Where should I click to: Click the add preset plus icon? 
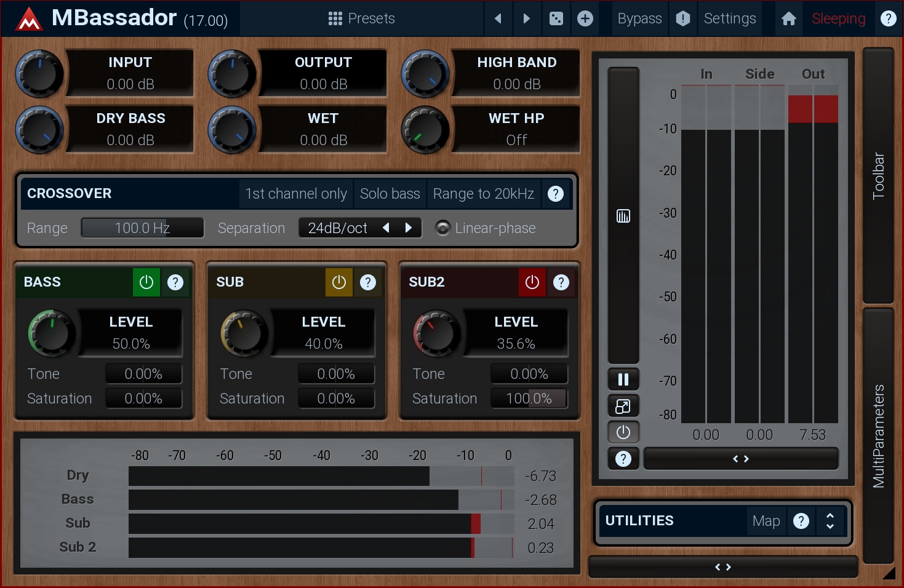[585, 18]
